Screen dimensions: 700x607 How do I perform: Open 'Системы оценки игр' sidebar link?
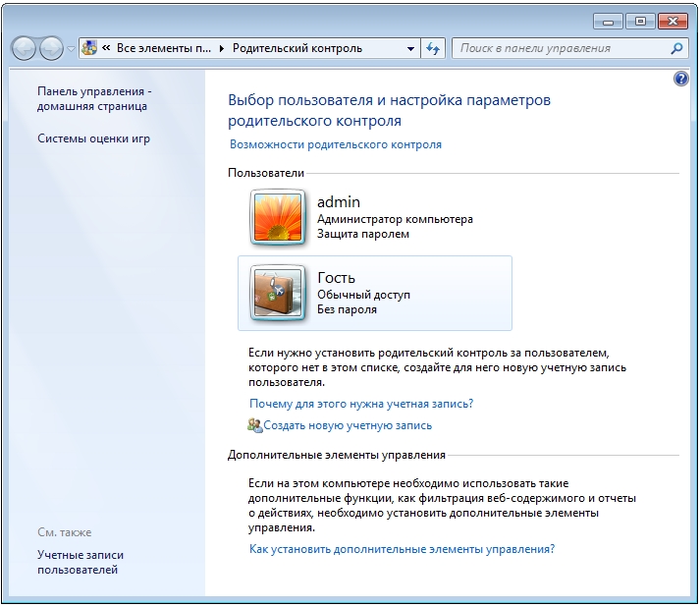pos(93,138)
